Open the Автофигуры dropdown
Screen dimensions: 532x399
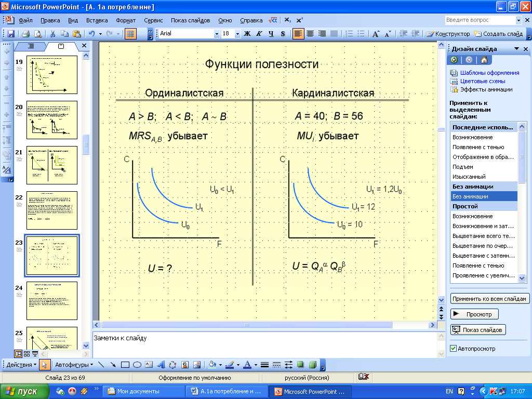point(74,365)
